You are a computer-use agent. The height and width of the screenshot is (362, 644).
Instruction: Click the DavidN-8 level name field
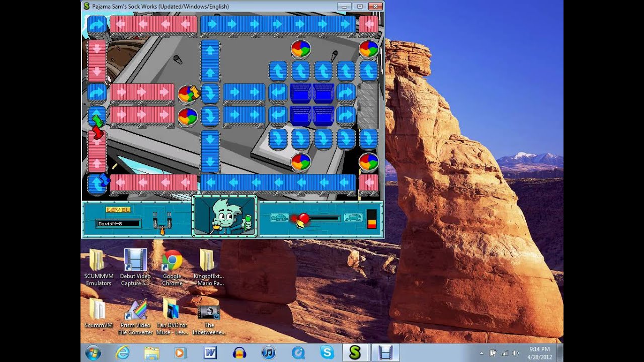point(119,223)
